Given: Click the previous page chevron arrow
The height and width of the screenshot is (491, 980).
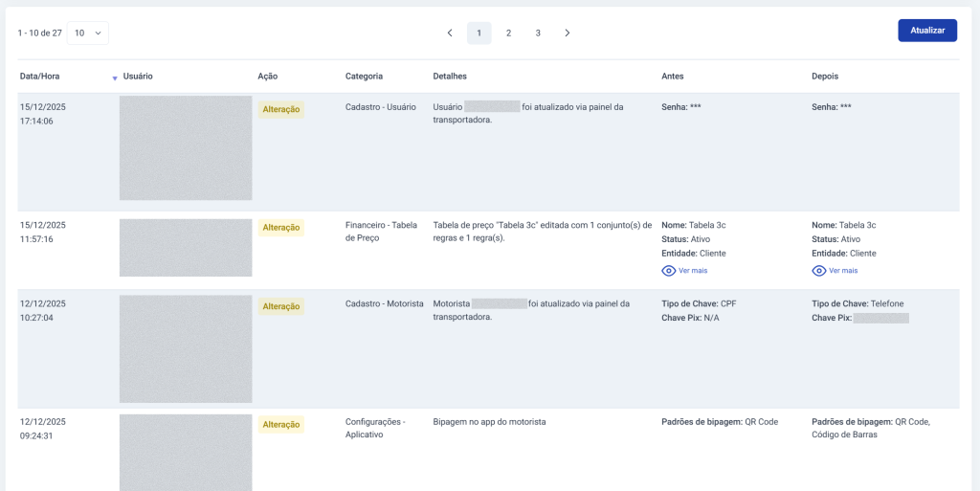Looking at the screenshot, I should [x=450, y=33].
